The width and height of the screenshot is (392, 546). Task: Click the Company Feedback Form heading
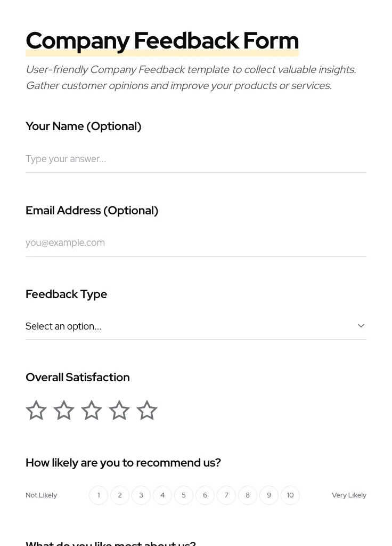[x=162, y=41]
